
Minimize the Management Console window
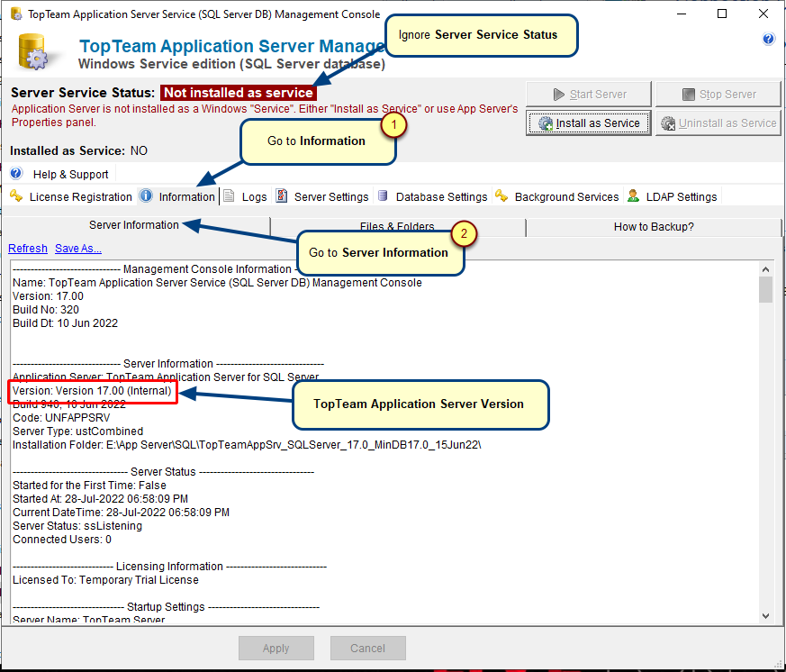tap(682, 14)
